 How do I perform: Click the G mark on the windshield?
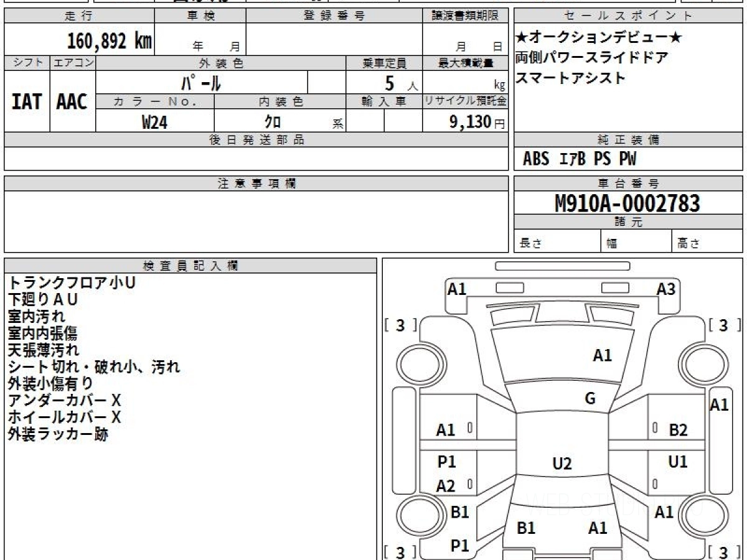590,399
